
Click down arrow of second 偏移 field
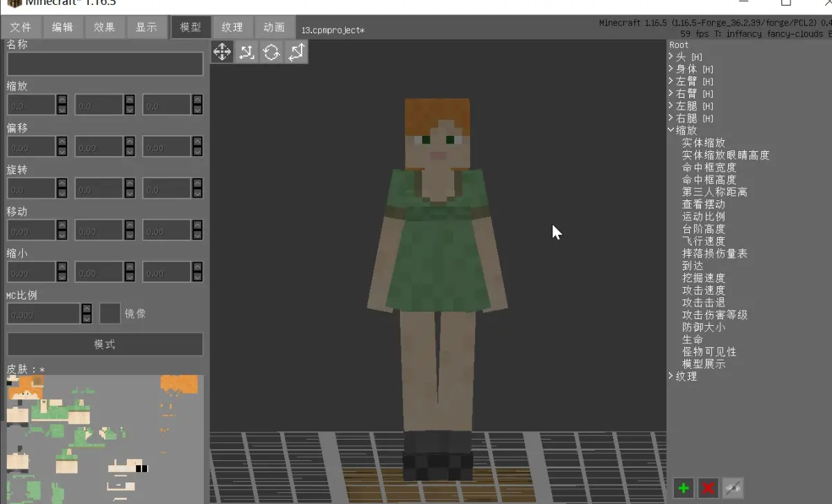(130, 151)
